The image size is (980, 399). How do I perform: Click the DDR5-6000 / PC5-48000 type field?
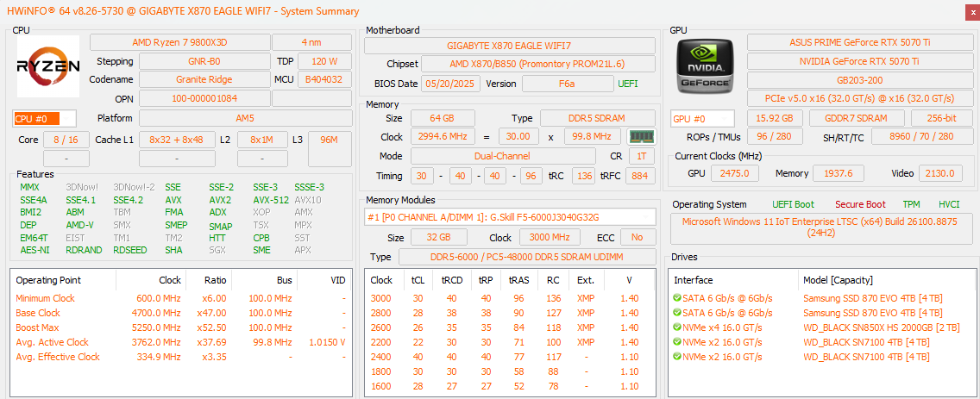(526, 257)
